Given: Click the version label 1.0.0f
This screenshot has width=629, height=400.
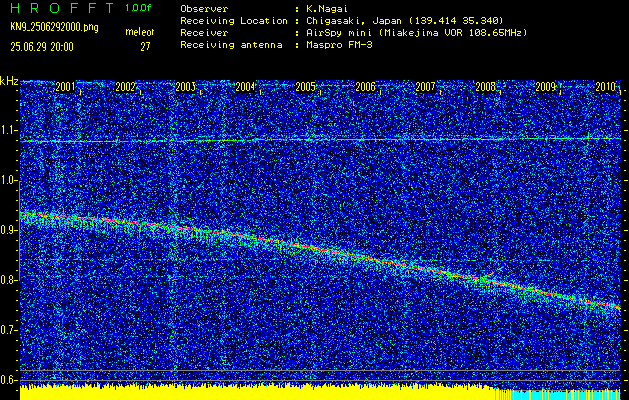Looking at the screenshot, I should pyautogui.click(x=138, y=7).
